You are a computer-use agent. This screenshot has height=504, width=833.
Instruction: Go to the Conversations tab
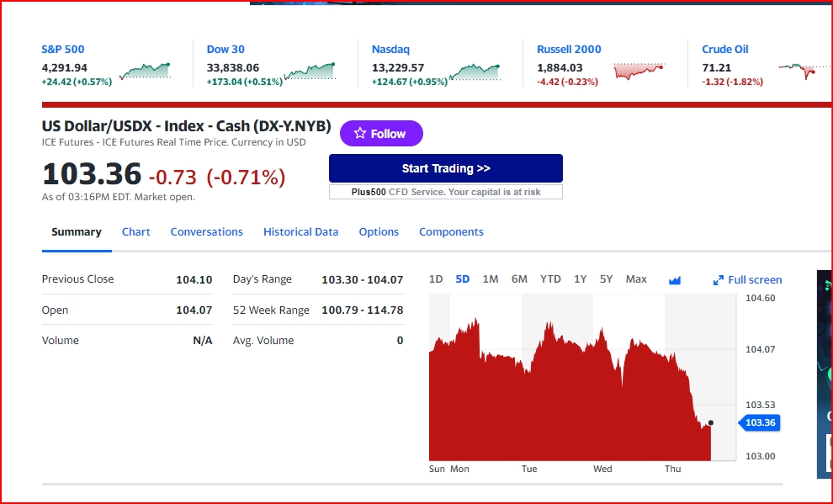pyautogui.click(x=207, y=231)
